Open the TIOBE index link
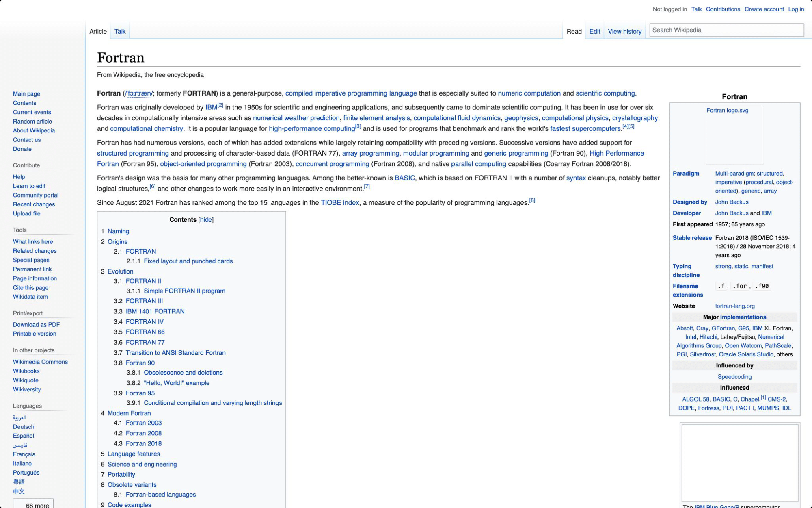This screenshot has width=812, height=508. pyautogui.click(x=340, y=202)
